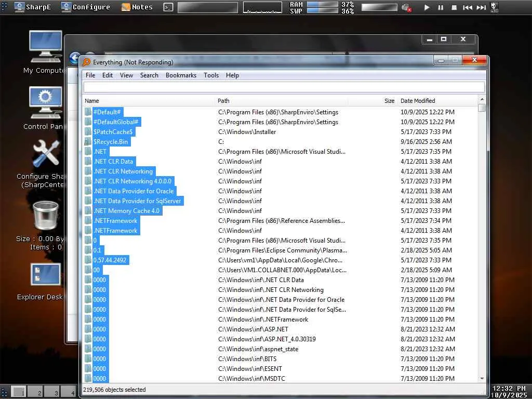Image resolution: width=532 pixels, height=399 pixels.
Task: Select the 0.1 folder row
Action: click(x=280, y=250)
